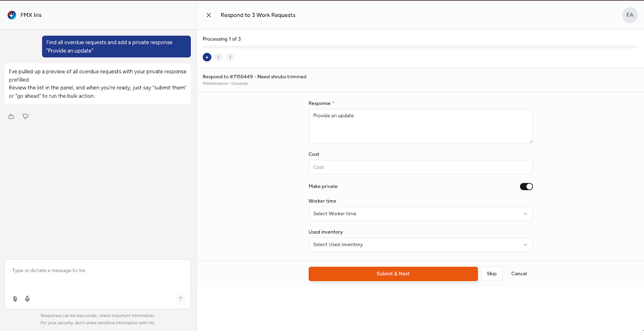Click the Submit & Next button
Image resolution: width=644 pixels, height=331 pixels.
pos(393,274)
